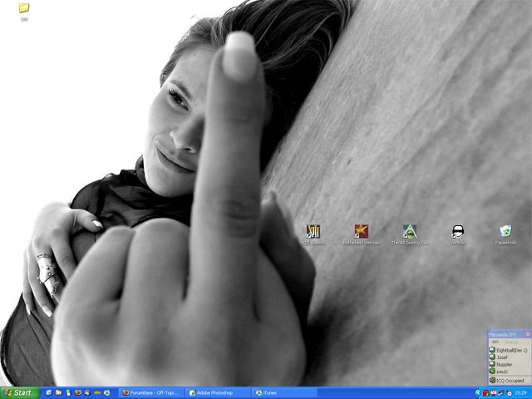The height and width of the screenshot is (399, 532).
Task: Click the ICQ Occupied status bar
Action: pos(509,381)
